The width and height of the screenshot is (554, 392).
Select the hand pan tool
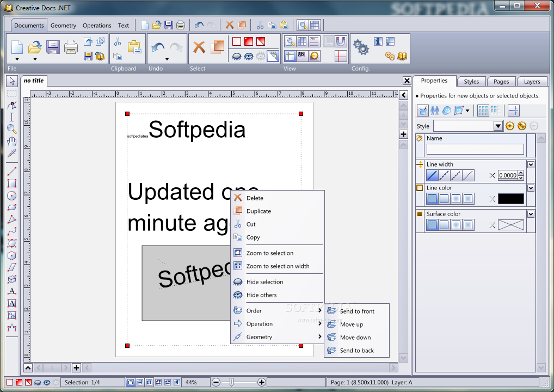pos(12,142)
